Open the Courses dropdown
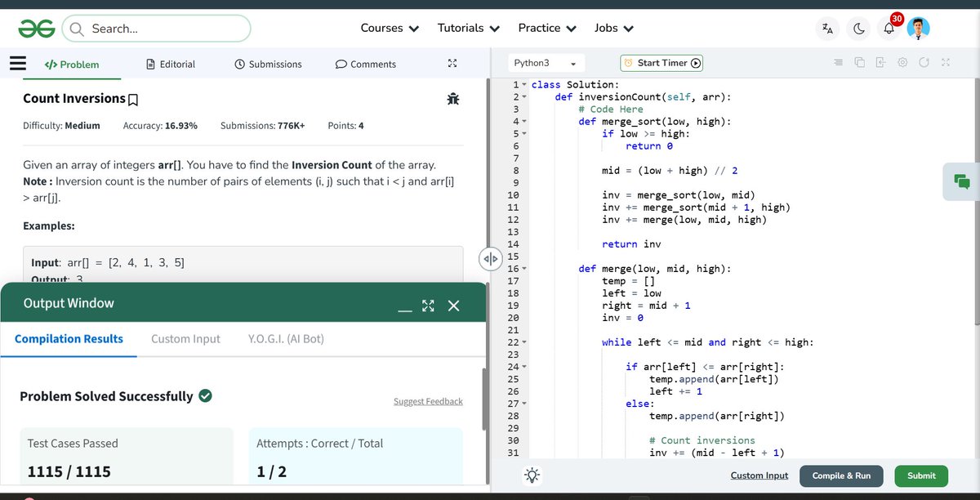 click(390, 28)
